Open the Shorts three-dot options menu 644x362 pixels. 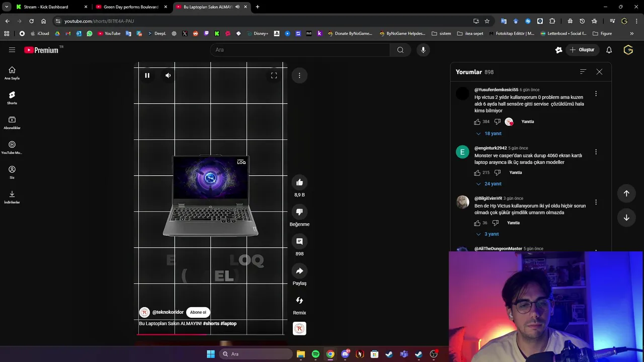[x=299, y=75]
